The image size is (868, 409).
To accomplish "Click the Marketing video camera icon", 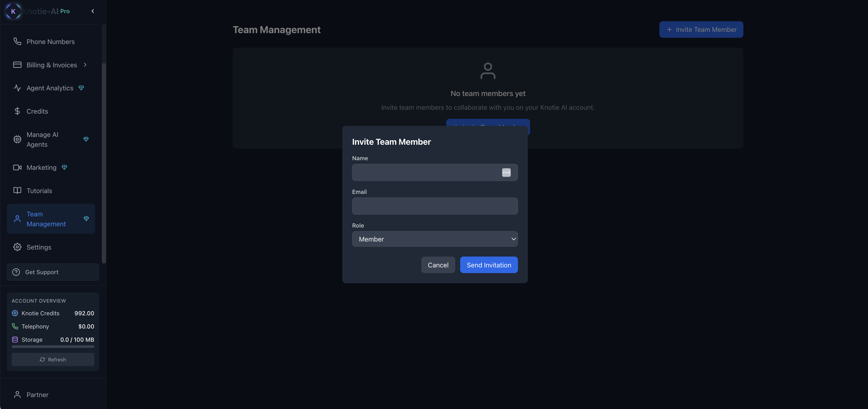I will 17,167.
